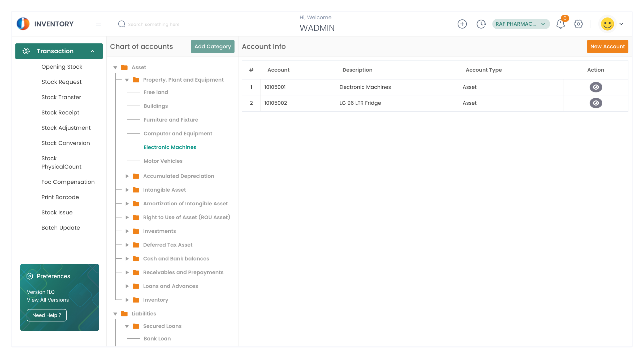The width and height of the screenshot is (644, 358).
Task: Open Stock Conversion menu item
Action: (x=66, y=143)
